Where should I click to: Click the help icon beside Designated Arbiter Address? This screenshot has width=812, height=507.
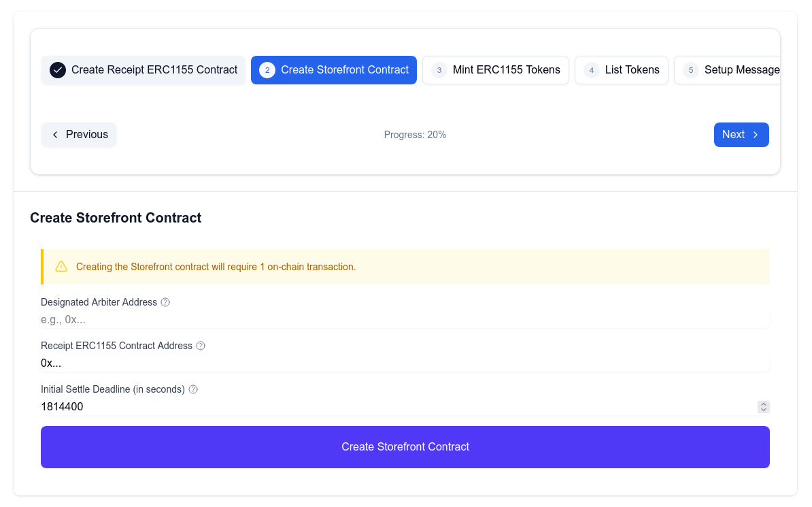[165, 302]
